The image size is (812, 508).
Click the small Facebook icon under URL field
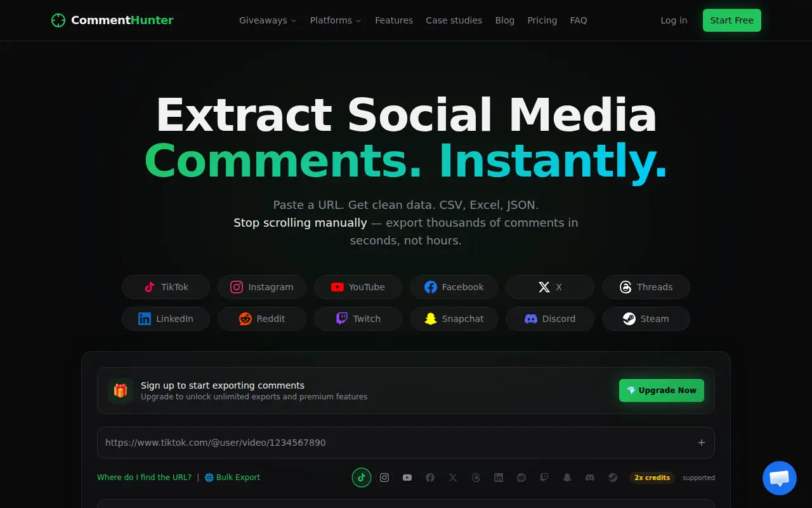pyautogui.click(x=430, y=478)
